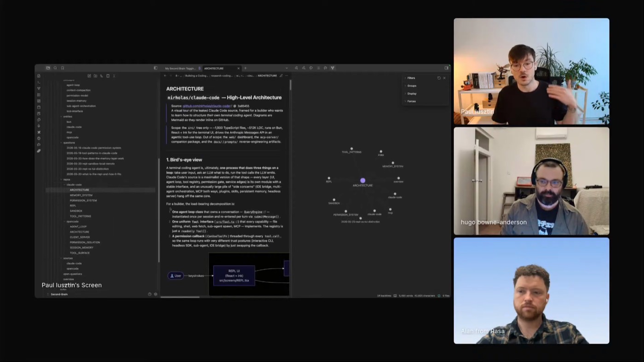This screenshot has width=644, height=362.
Task: Click the REPL UI diagram box
Action: (234, 276)
